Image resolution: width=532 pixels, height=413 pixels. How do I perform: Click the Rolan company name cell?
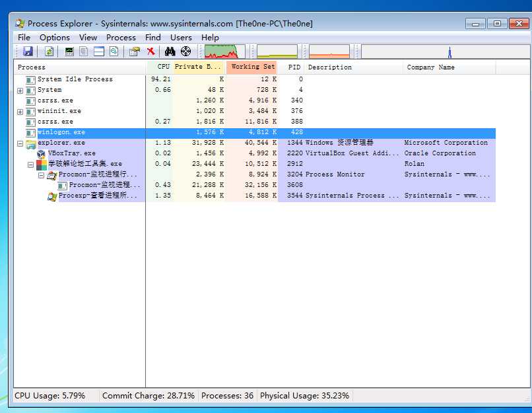415,164
